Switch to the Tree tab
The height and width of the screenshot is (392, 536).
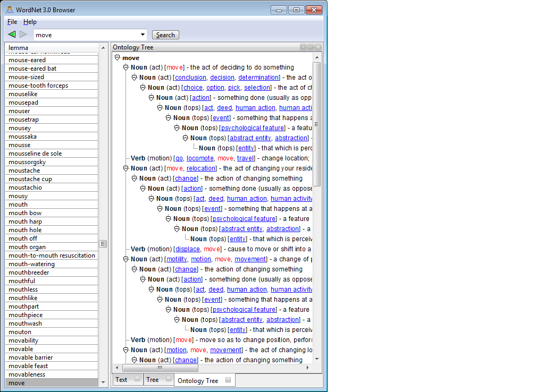pos(158,379)
